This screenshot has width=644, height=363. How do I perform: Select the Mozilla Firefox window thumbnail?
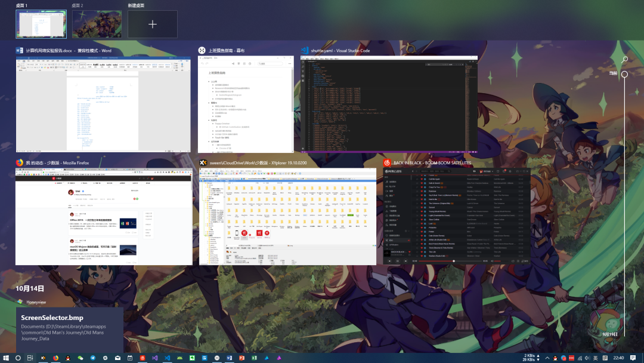(x=104, y=216)
